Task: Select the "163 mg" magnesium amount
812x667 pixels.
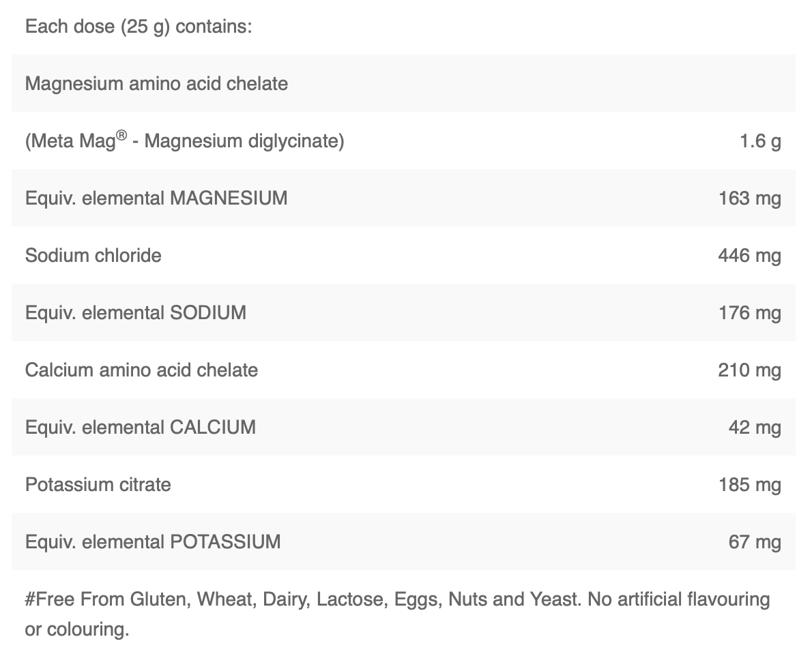Action: point(749,198)
